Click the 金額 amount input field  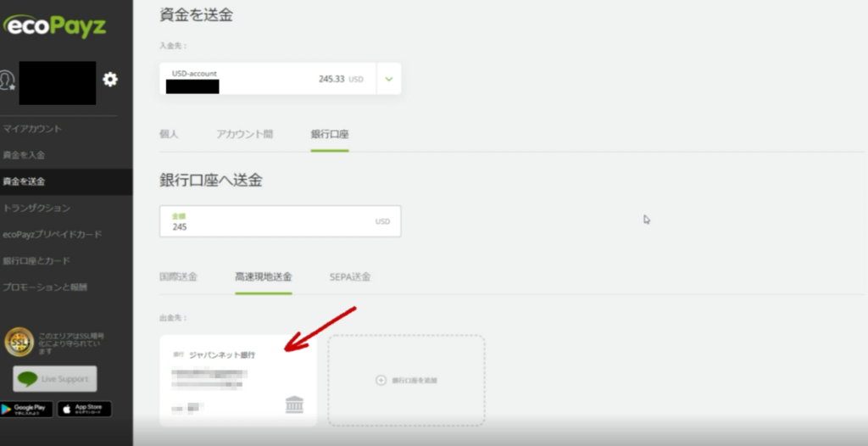pyautogui.click(x=271, y=221)
